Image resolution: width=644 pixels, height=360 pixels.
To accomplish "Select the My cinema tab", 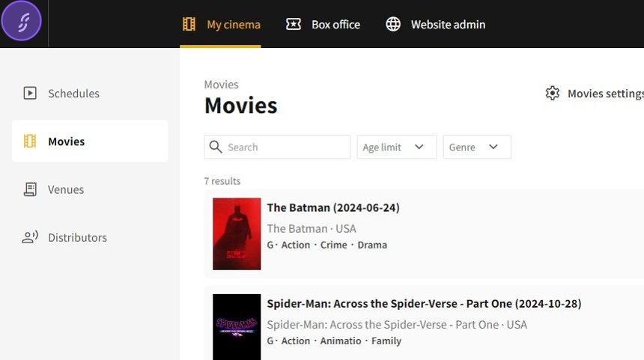I will (x=234, y=25).
